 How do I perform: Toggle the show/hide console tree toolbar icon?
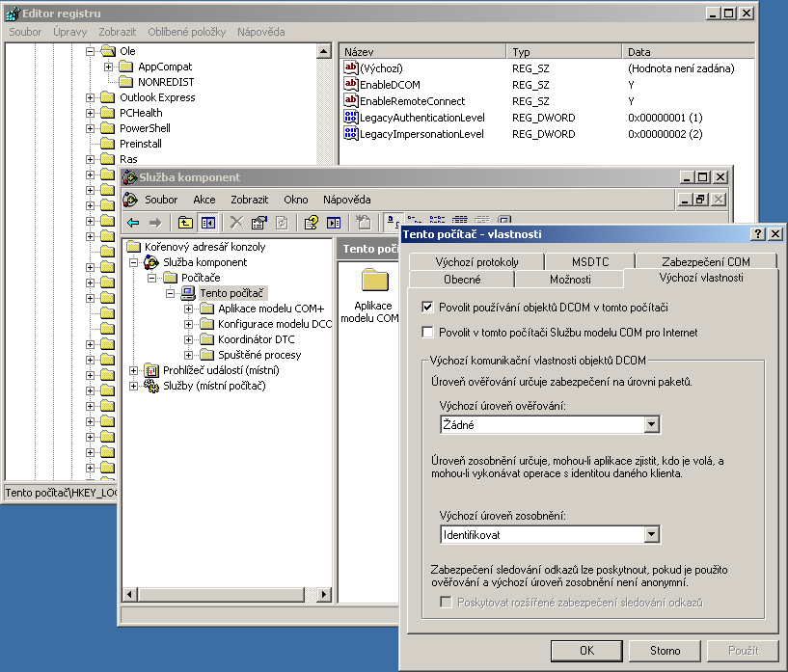click(207, 223)
